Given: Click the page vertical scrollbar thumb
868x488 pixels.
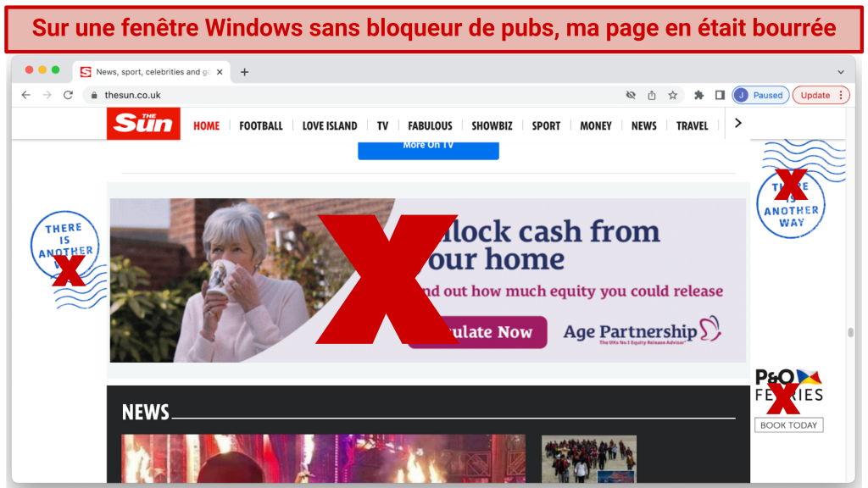Looking at the screenshot, I should [850, 332].
